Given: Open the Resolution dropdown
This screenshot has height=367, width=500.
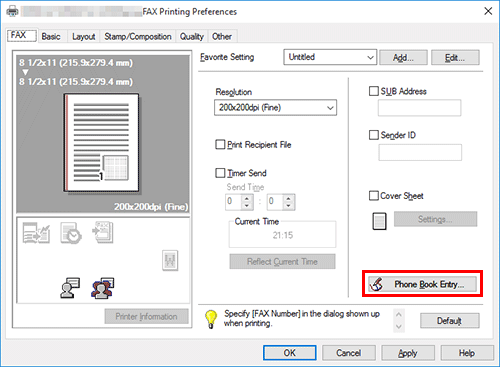Looking at the screenshot, I should [x=275, y=108].
